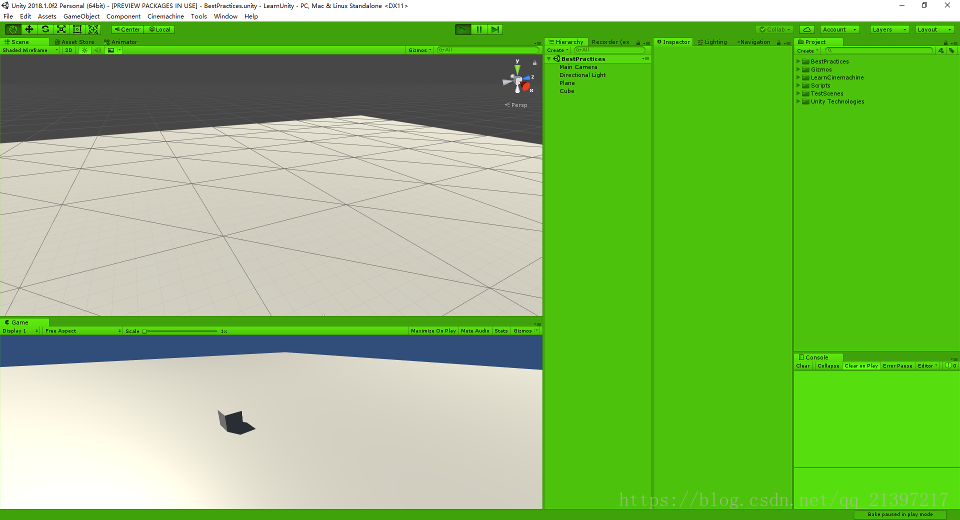Pause the game with the Pause button

(x=479, y=29)
